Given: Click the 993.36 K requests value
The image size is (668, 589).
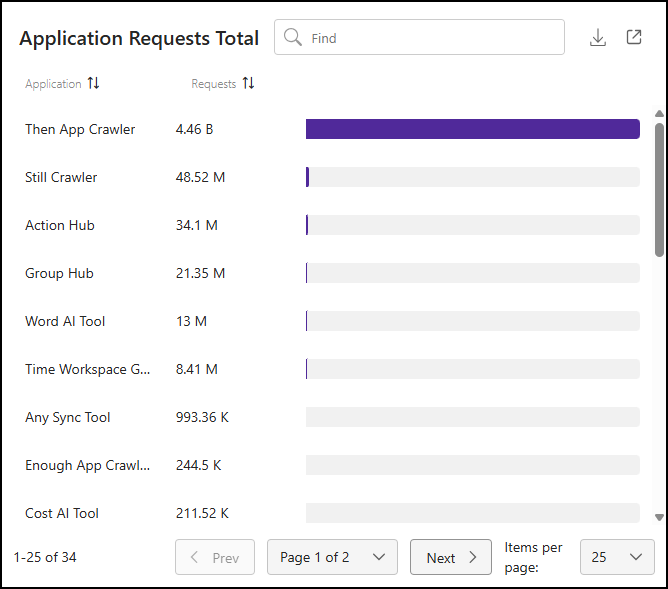Looking at the screenshot, I should point(202,417).
